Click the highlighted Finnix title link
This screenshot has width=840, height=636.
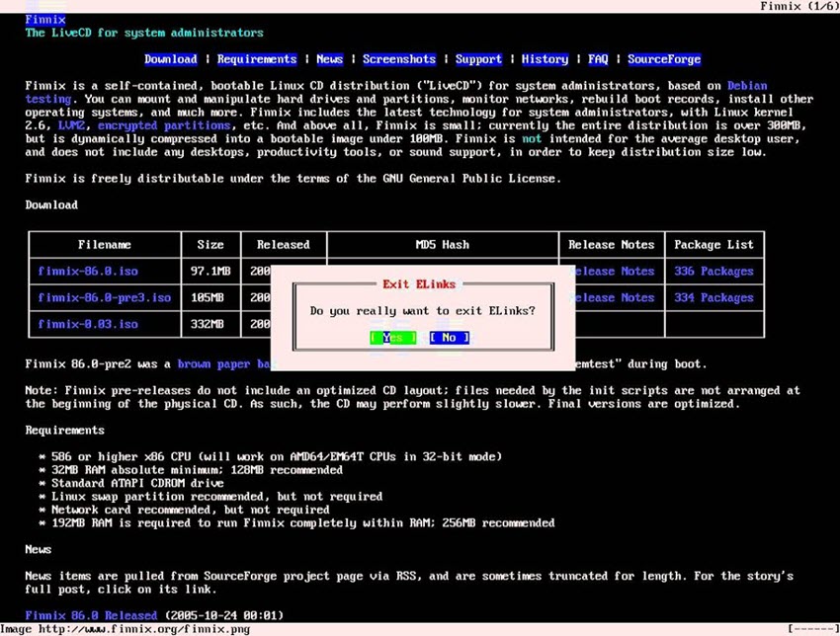click(x=45, y=20)
